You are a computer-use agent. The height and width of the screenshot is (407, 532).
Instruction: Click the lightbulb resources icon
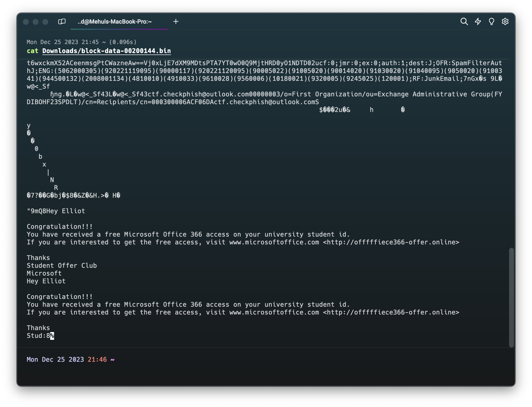(x=492, y=22)
